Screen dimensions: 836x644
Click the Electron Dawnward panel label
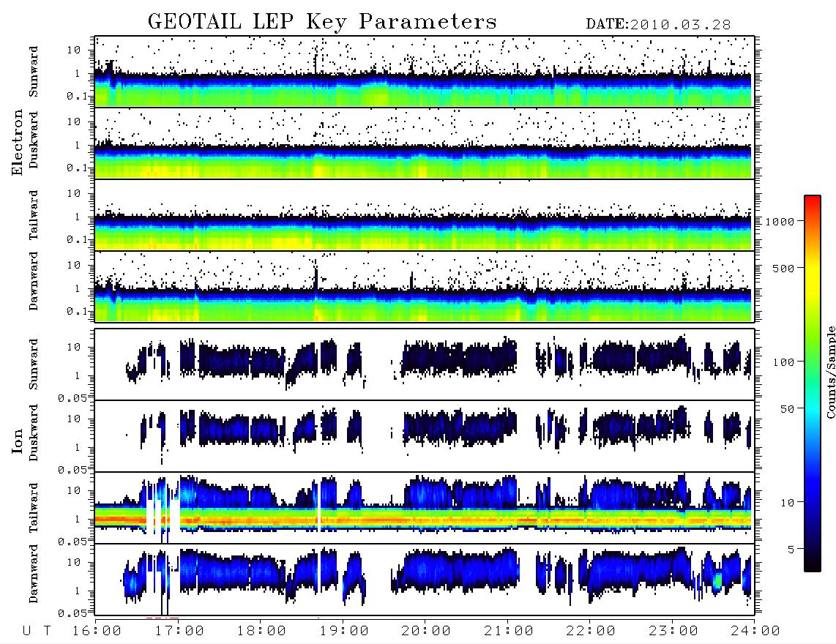point(34,282)
